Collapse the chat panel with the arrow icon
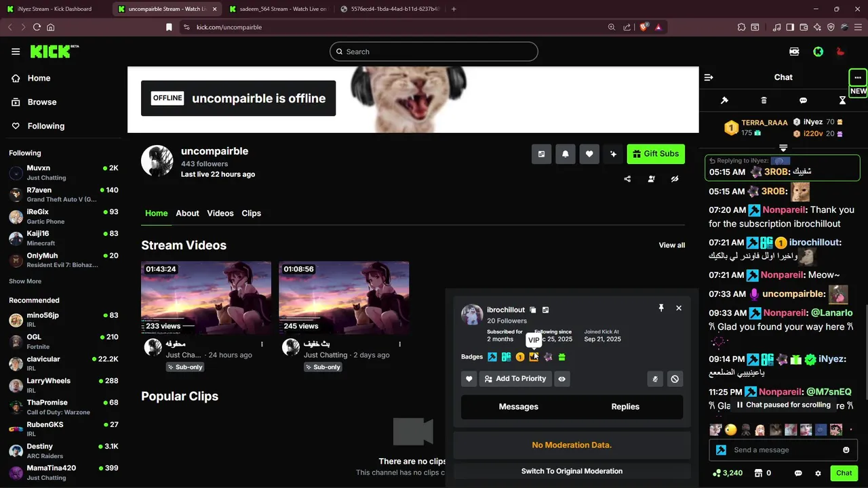Viewport: 868px width, 488px height. click(x=709, y=77)
